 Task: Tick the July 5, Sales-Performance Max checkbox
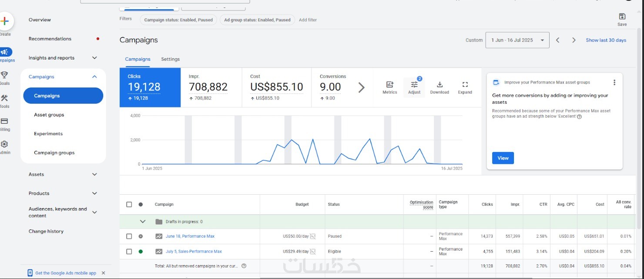point(129,252)
